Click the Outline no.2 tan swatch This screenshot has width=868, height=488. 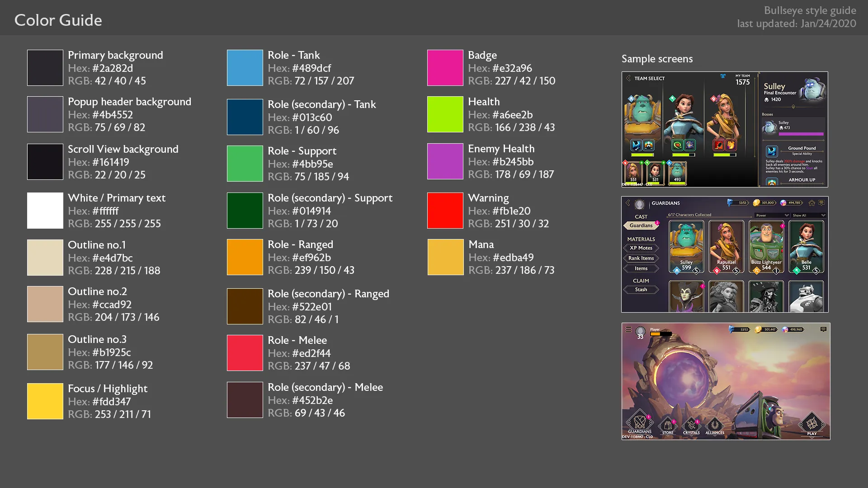45,304
